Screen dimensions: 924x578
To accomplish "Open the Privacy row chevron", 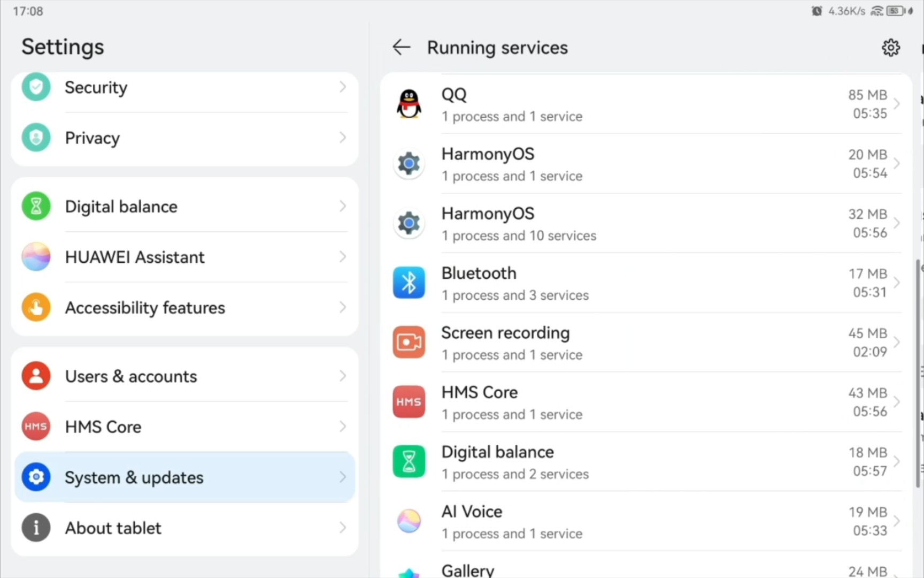I will (x=343, y=138).
